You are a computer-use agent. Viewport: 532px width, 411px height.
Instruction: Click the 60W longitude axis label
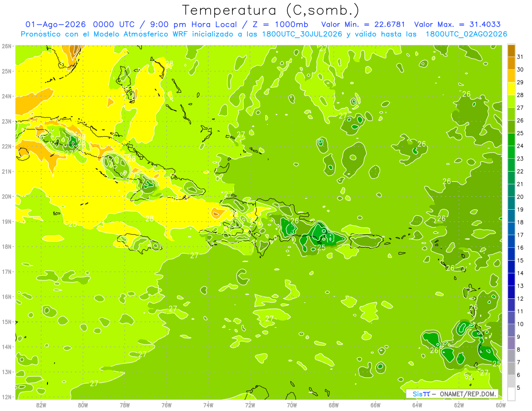tap(501, 405)
